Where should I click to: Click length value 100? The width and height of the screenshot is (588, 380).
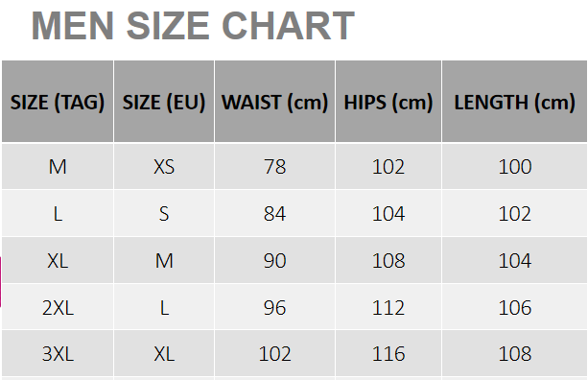514,167
